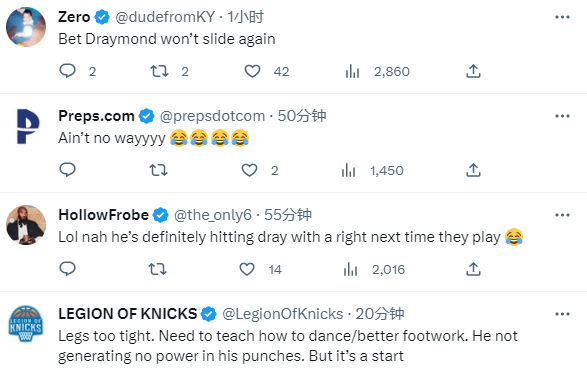Share the Preps.com tweet
This screenshot has width=587, height=371.
(x=473, y=170)
